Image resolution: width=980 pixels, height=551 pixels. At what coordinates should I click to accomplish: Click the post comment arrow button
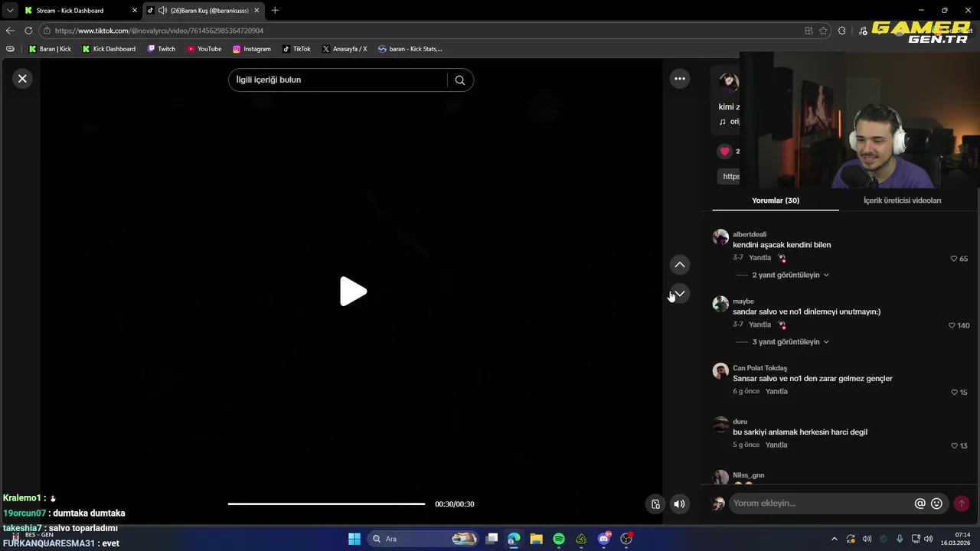point(962,504)
